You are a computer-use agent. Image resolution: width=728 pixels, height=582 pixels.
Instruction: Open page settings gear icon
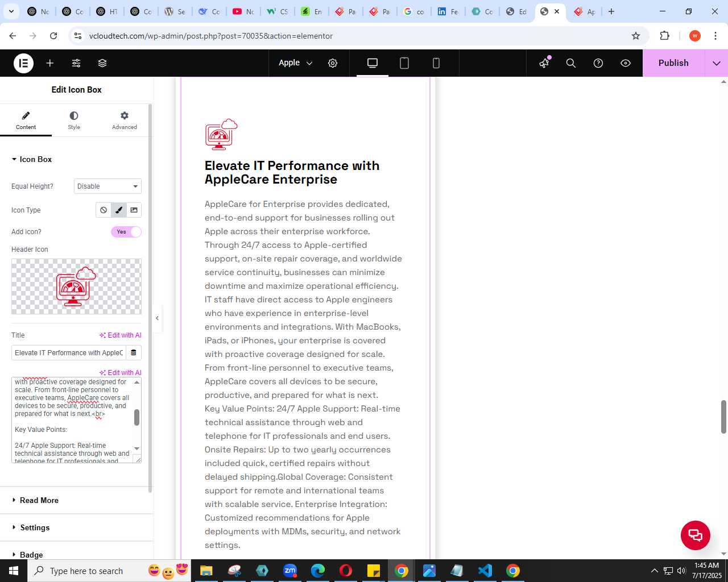click(333, 63)
